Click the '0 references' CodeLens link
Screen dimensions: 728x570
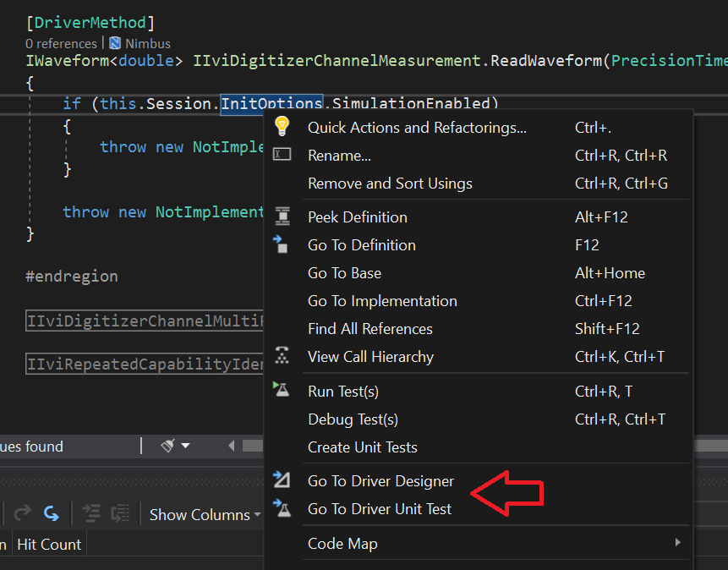pos(61,44)
